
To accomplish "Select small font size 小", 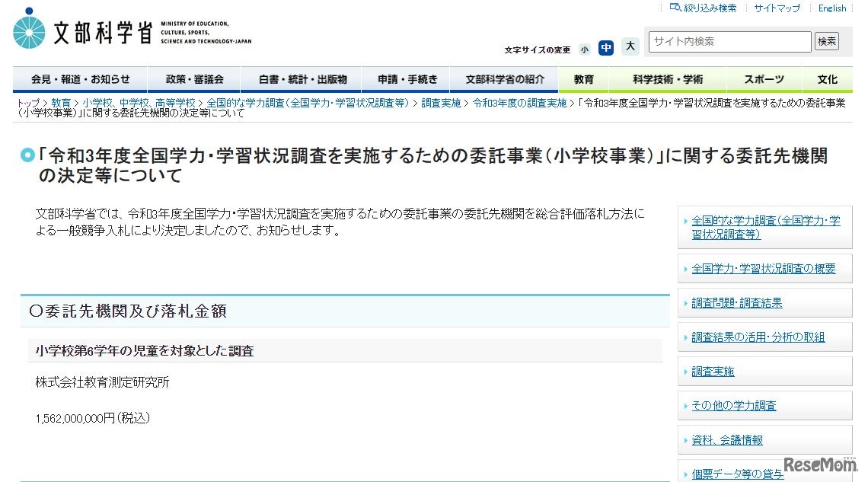I will [585, 48].
